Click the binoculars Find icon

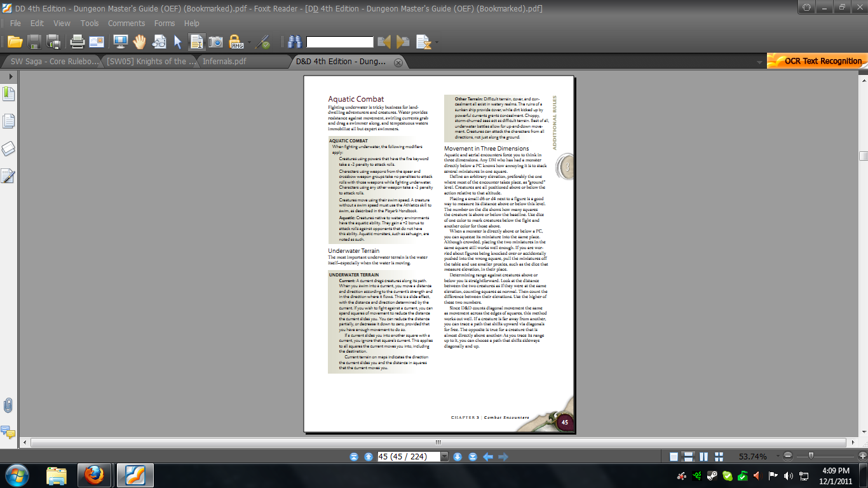tap(294, 42)
